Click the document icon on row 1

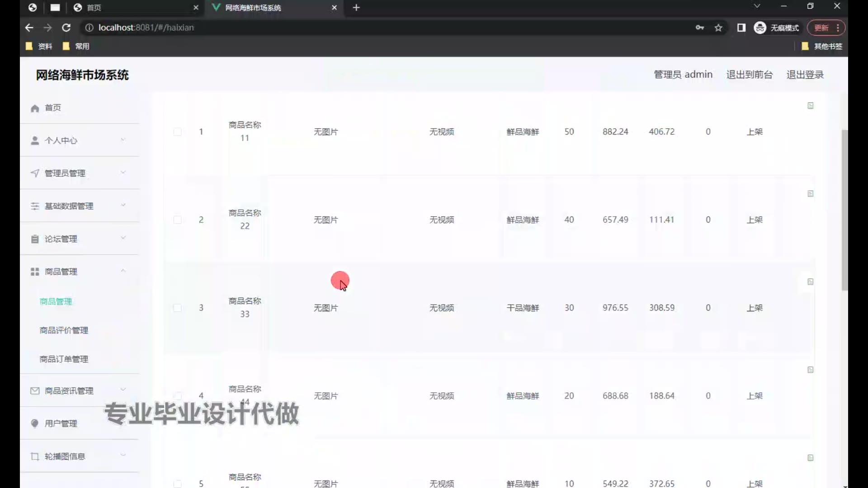[x=810, y=106]
